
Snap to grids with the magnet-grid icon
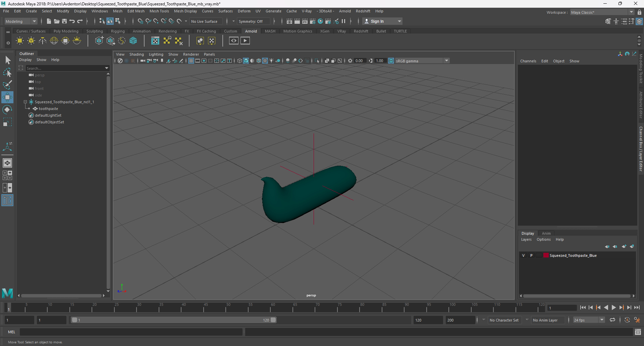[140, 21]
